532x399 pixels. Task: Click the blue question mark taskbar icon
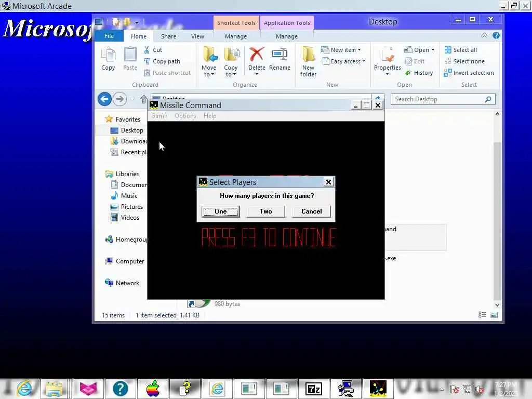[x=120, y=389]
